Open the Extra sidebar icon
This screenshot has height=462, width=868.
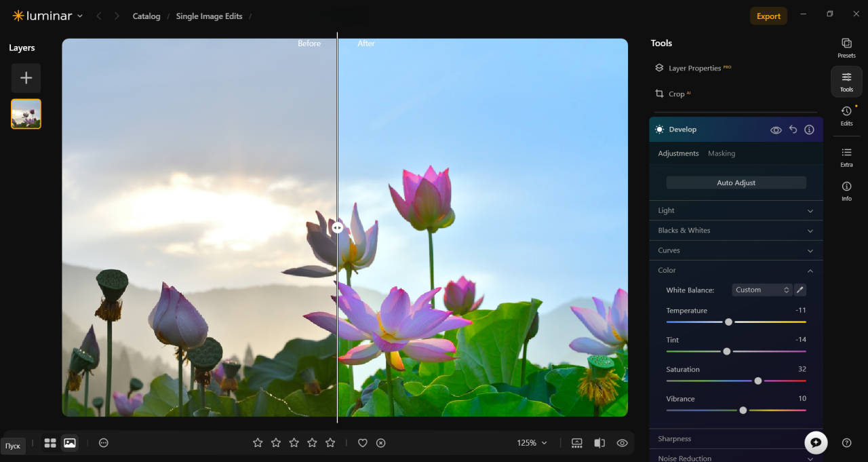click(x=846, y=157)
